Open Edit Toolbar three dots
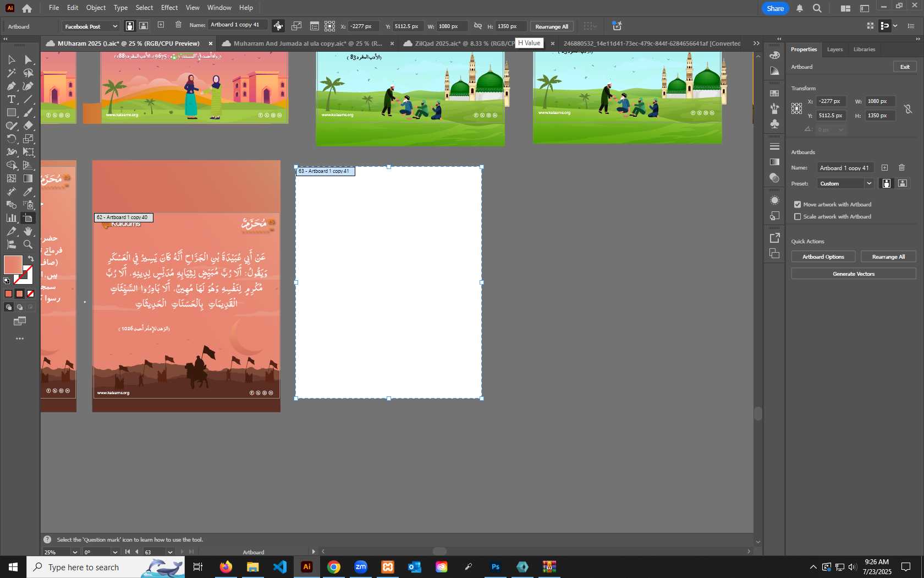This screenshot has height=578, width=924. coord(20,339)
